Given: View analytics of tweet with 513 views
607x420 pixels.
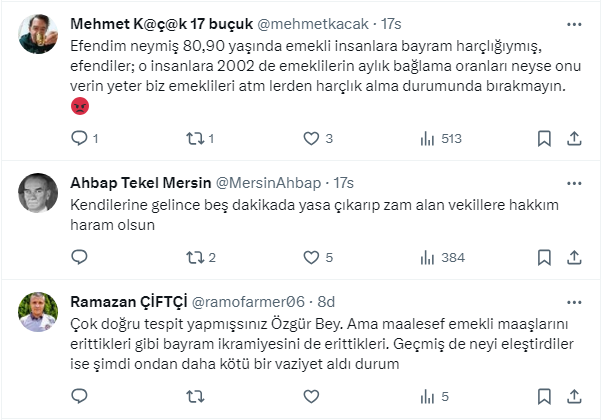Looking at the screenshot, I should 427,139.
